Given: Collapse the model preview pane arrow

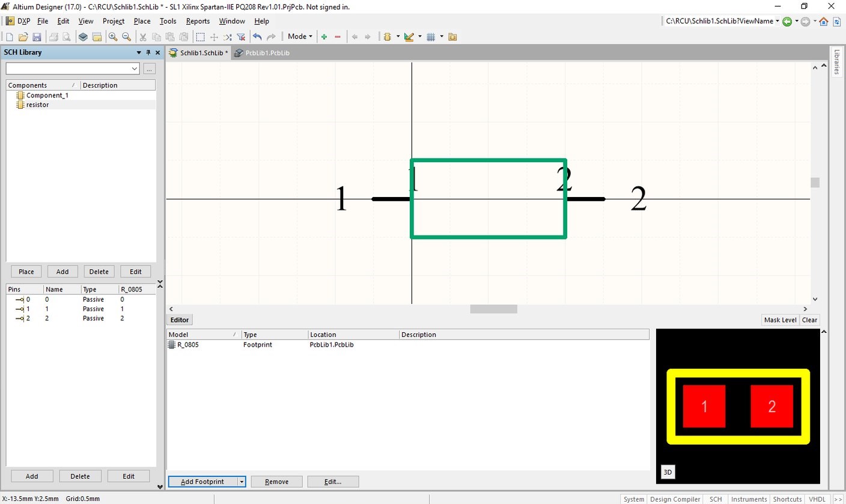Looking at the screenshot, I should [x=824, y=332].
